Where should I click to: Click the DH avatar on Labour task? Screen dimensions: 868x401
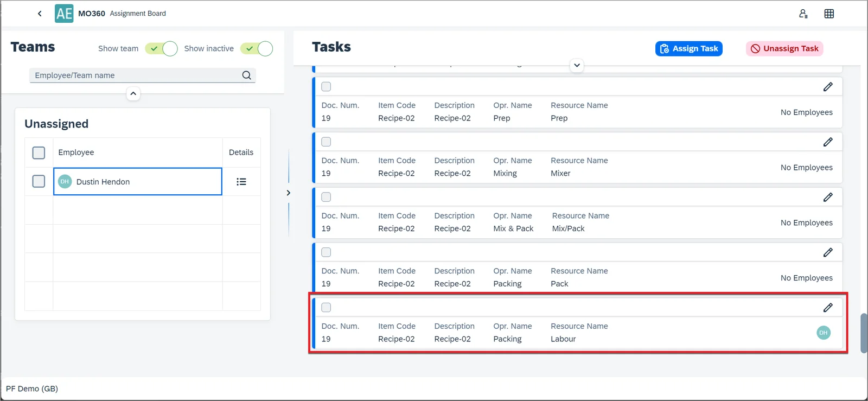coord(824,333)
